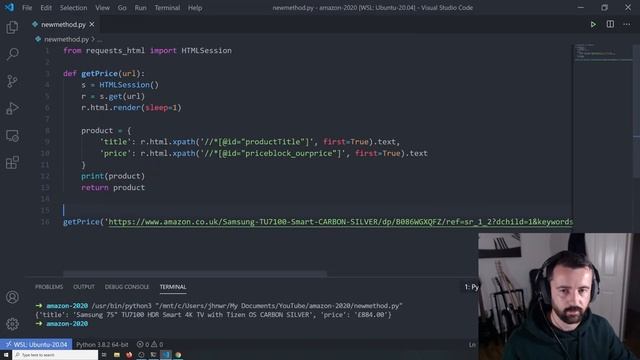Click newmethod.py in the breadcrumb

[x=67, y=39]
